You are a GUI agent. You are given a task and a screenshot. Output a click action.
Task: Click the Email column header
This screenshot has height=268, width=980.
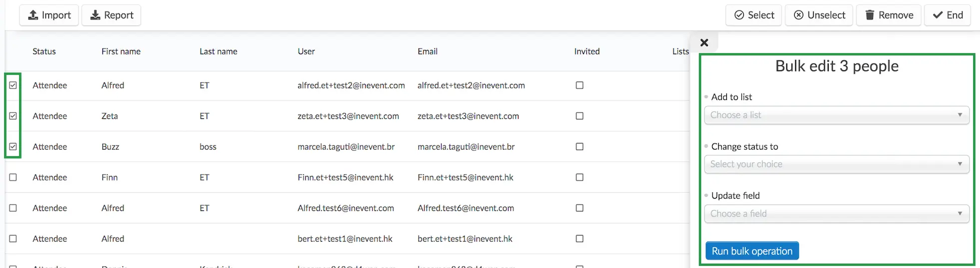(428, 51)
